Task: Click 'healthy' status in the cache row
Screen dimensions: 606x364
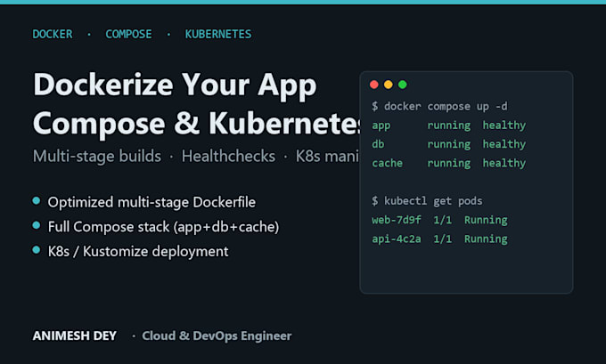Action: click(x=504, y=163)
